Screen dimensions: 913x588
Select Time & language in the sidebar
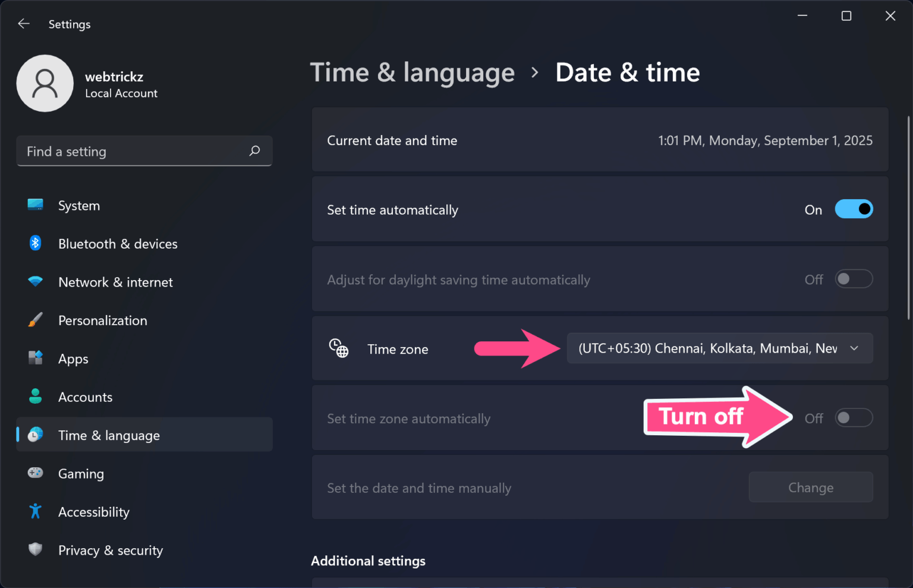pos(109,435)
